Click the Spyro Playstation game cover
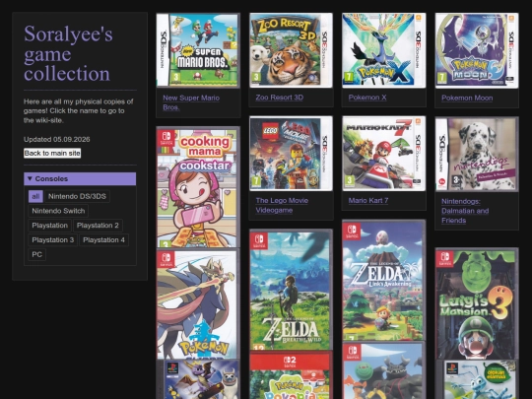The height and width of the screenshot is (399, 532). (198, 379)
